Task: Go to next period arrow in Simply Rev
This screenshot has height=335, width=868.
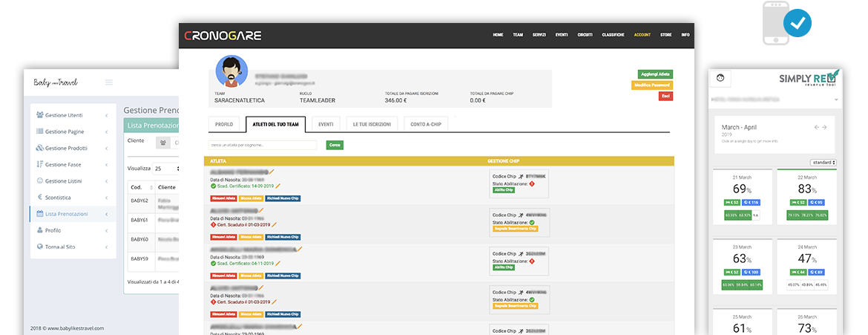Action: (824, 128)
